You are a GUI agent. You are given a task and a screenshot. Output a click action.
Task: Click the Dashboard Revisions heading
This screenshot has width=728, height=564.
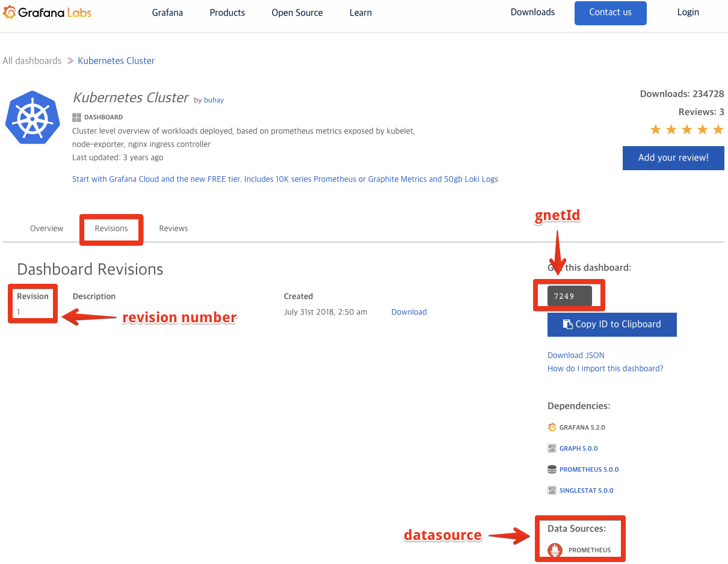[90, 269]
